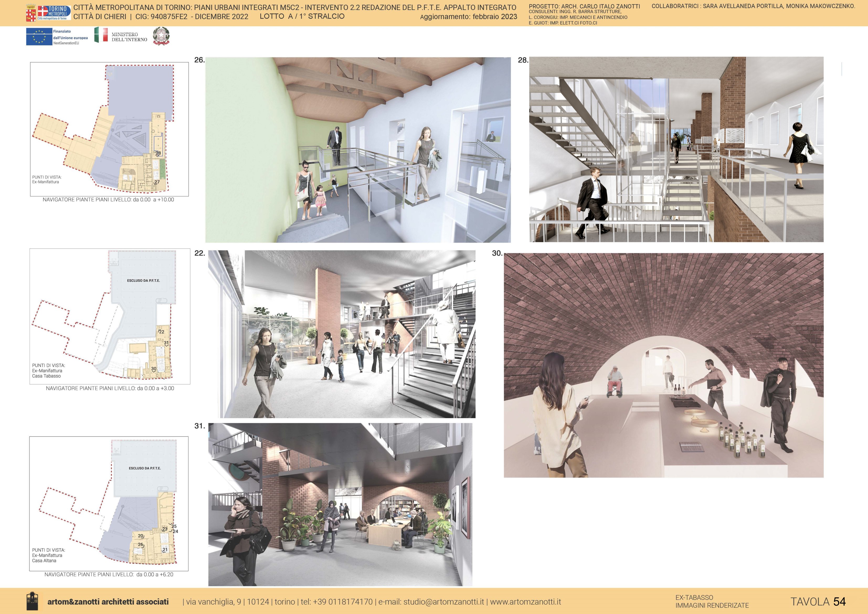Open the www.artomzanotti.it website link

525,601
